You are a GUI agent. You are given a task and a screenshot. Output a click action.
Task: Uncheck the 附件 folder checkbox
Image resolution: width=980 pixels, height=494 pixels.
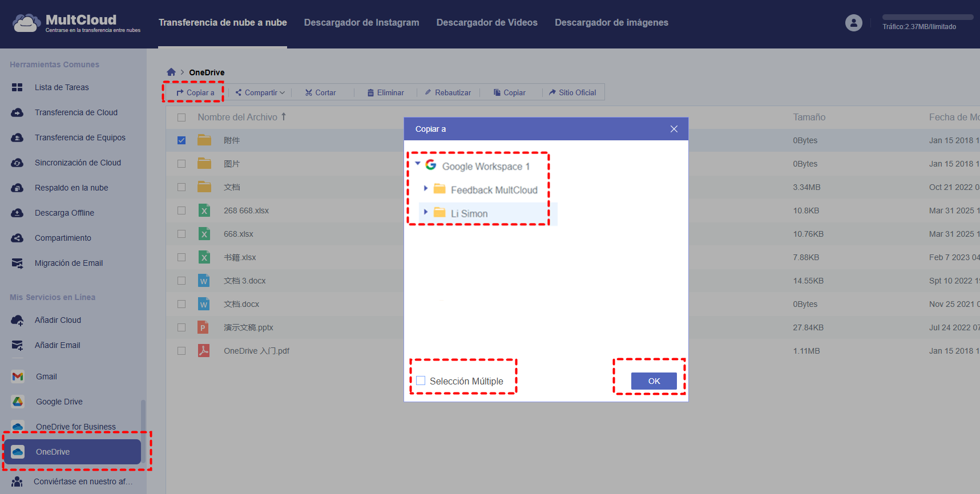(x=182, y=140)
